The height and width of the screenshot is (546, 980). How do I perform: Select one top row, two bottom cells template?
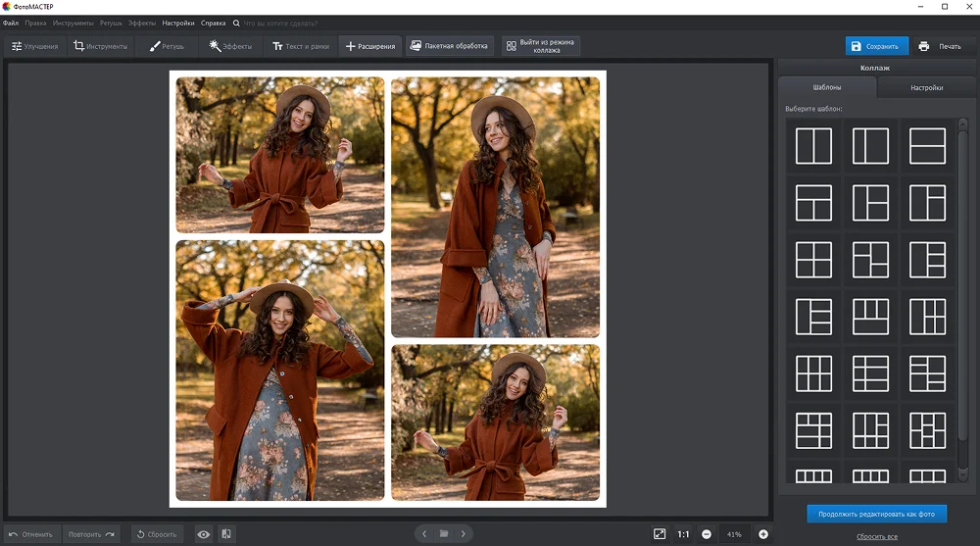(813, 203)
